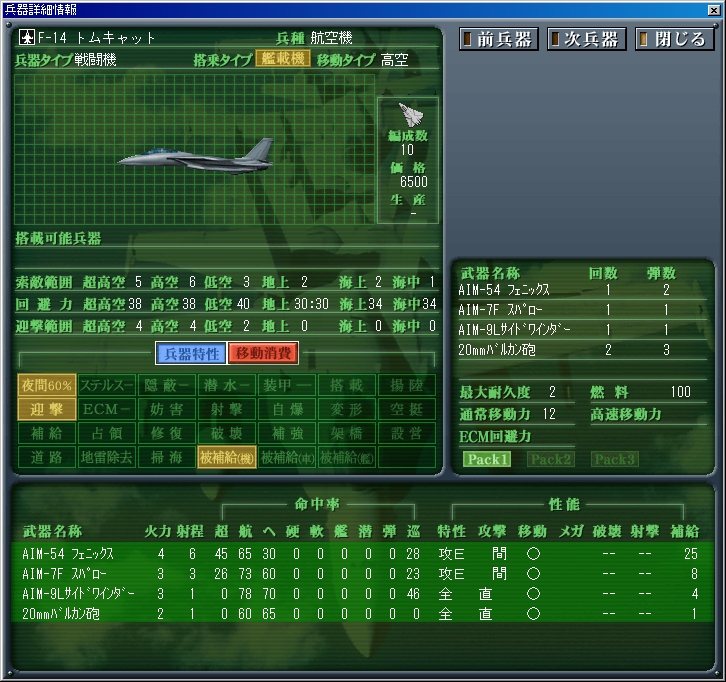Select AIM-7F スパロー in the 回数/弾数 list
Screen dimensions: 726x682
[x=582, y=310]
